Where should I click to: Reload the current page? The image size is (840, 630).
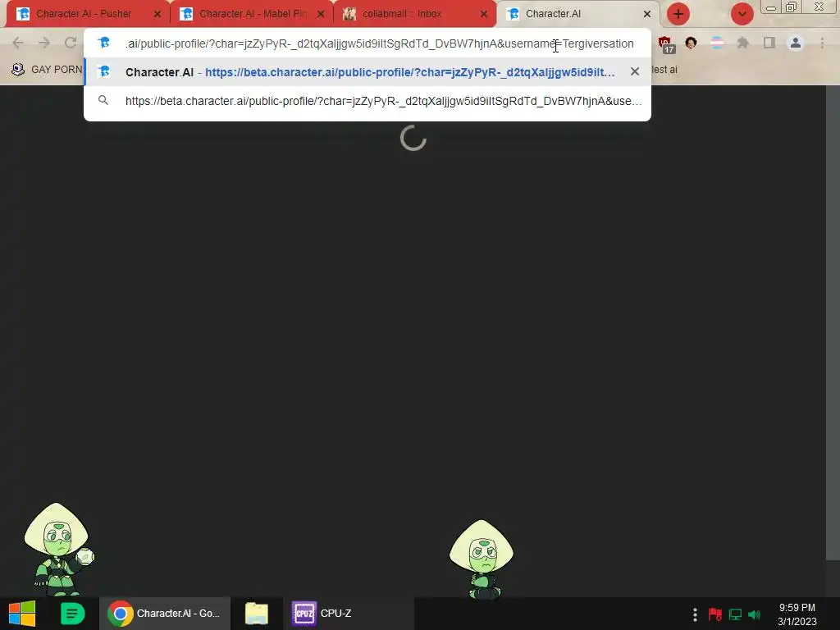(x=71, y=43)
